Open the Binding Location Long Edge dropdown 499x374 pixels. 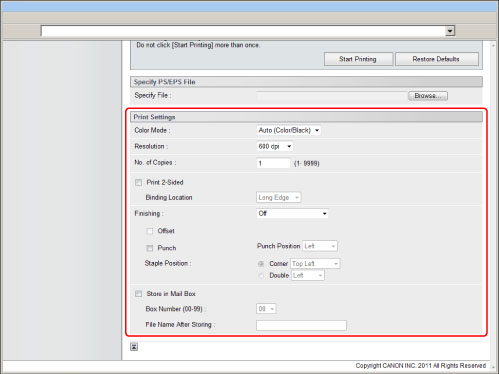pyautogui.click(x=279, y=197)
